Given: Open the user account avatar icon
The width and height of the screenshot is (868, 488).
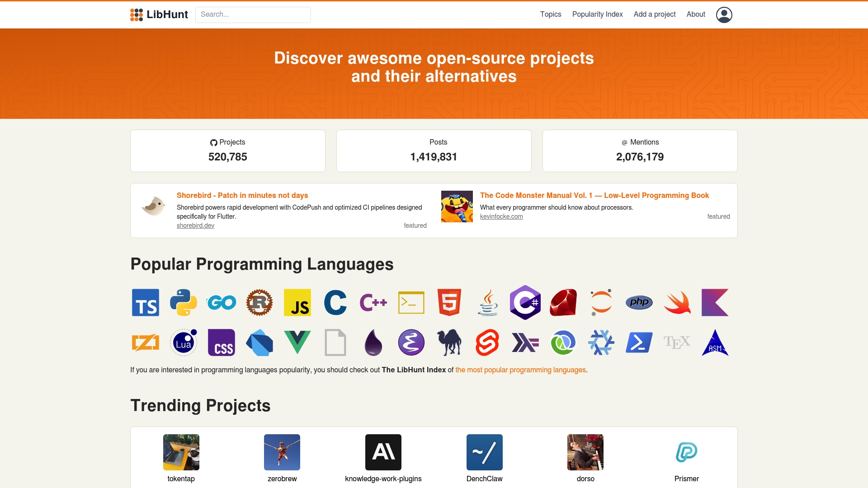Looking at the screenshot, I should click(x=724, y=15).
